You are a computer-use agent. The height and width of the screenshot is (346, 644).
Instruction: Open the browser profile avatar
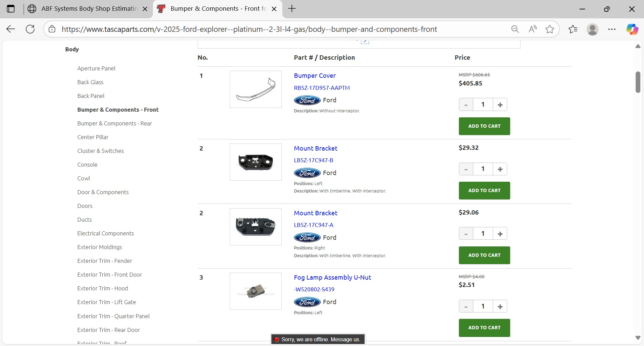coord(592,29)
